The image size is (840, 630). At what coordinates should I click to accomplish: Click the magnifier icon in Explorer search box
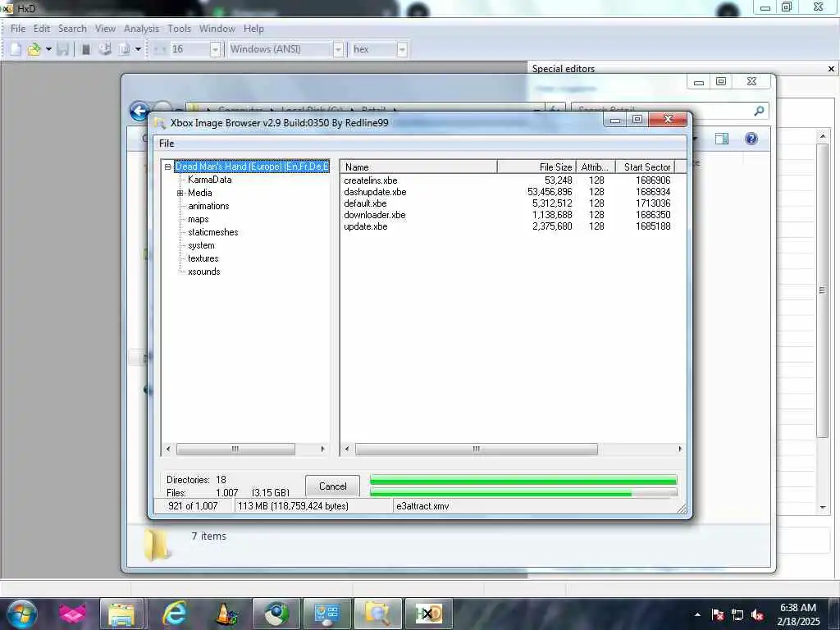pyautogui.click(x=759, y=111)
